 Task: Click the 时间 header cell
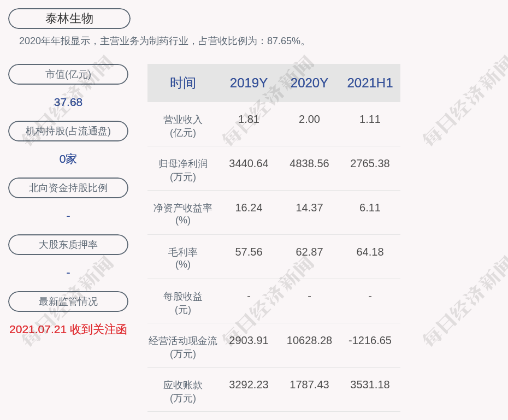tap(183, 83)
